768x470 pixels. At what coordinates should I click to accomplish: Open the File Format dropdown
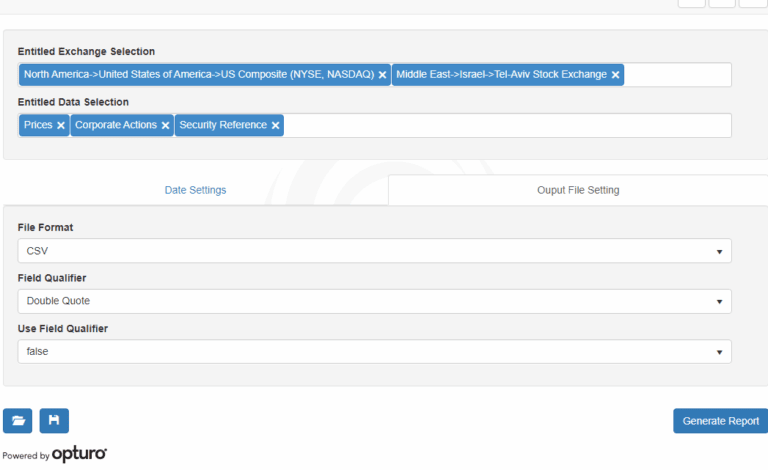coord(374,251)
